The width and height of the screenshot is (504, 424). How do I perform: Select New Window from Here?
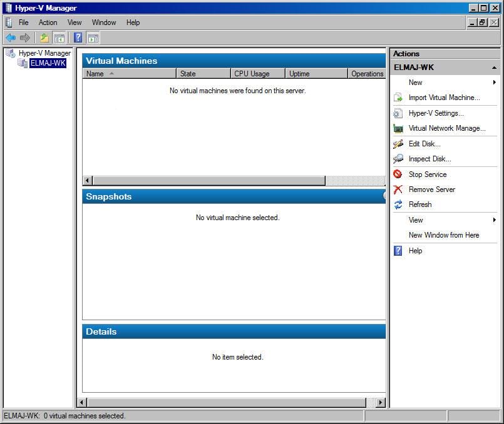tap(444, 235)
